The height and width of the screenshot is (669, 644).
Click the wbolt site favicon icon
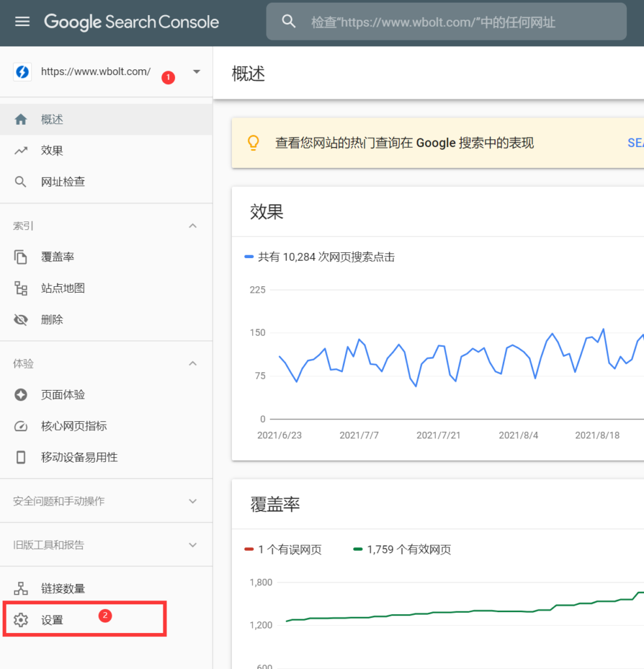(22, 72)
